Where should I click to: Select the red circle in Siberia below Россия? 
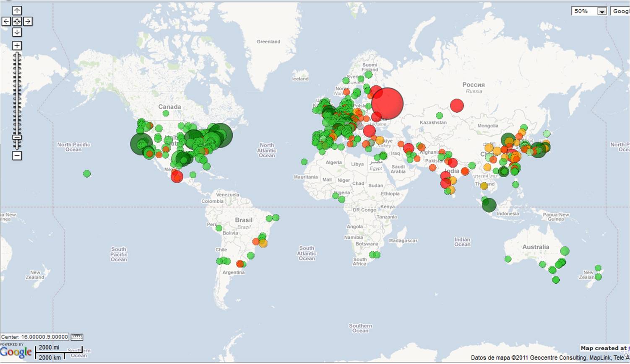pos(457,105)
